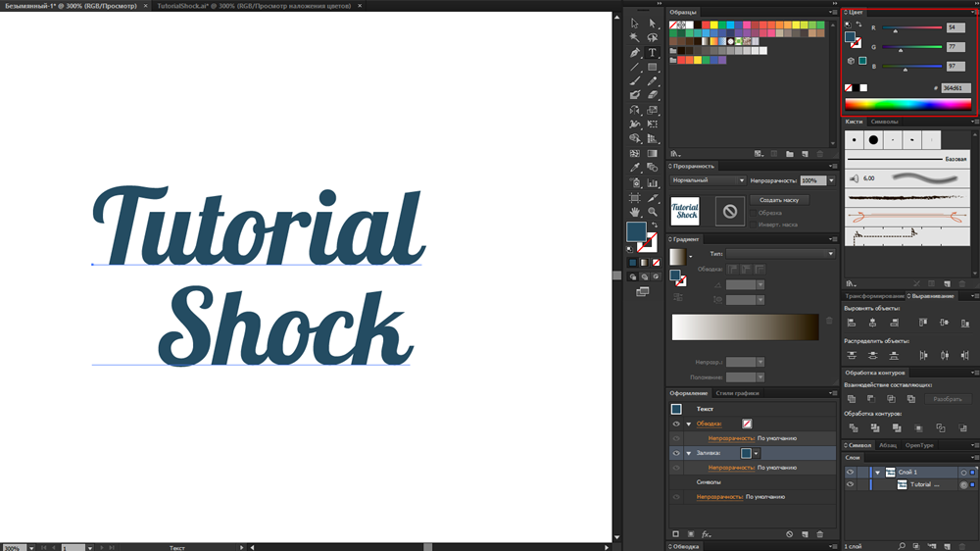980x551 pixels.
Task: Open the Заливка color swatch dropdown arrow
Action: click(x=757, y=453)
